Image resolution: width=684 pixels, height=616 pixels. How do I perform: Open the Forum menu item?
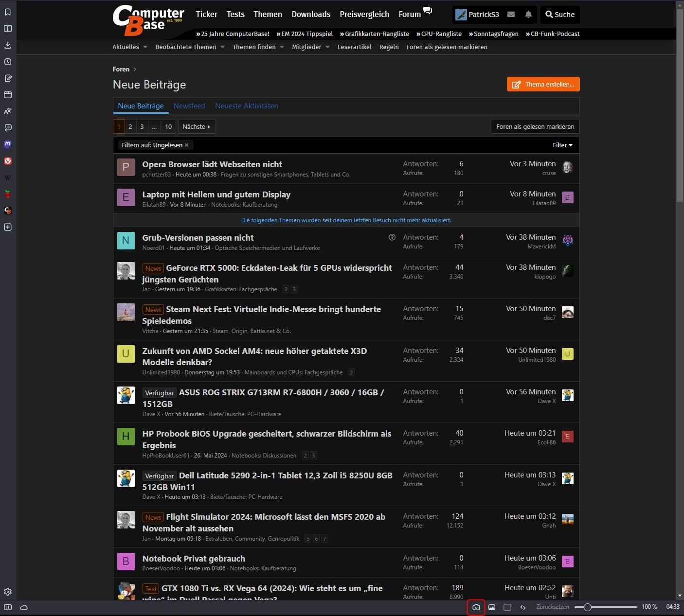410,14
